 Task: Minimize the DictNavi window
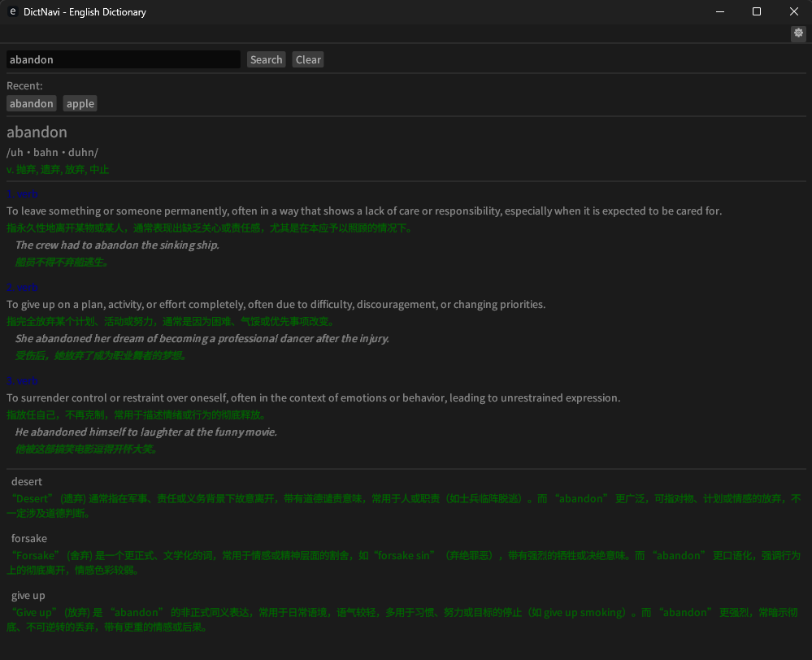pyautogui.click(x=719, y=12)
